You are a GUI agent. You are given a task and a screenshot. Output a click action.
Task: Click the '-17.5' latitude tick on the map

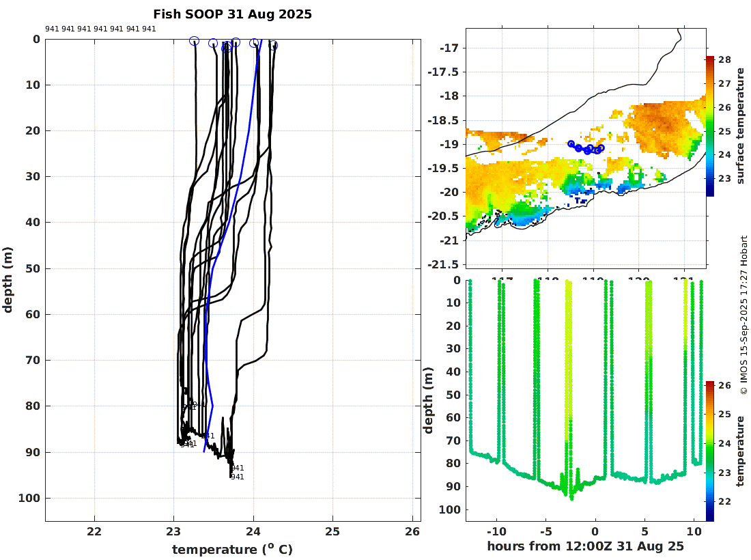pyautogui.click(x=443, y=72)
